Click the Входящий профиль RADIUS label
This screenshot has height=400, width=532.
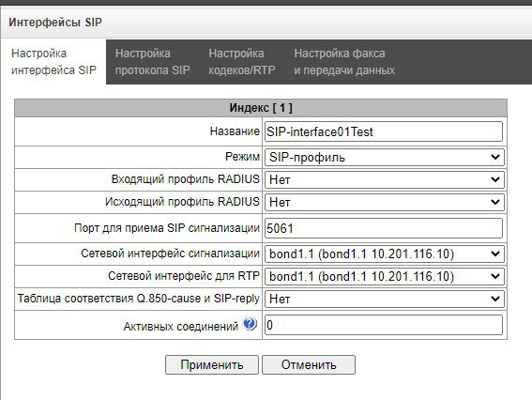pos(185,179)
